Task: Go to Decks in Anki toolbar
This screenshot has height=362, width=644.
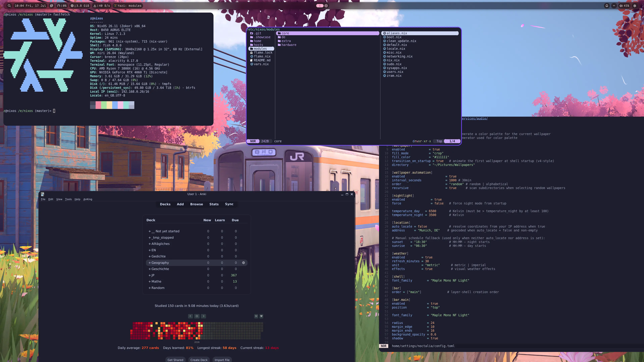Action: tap(165, 204)
